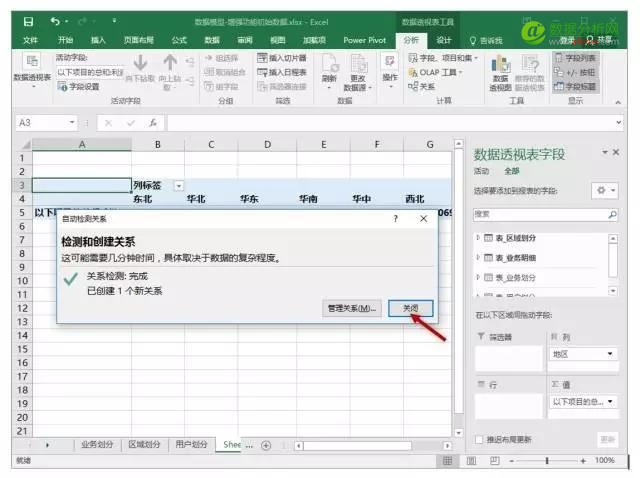Open the 地区 field dropdown in columns area
Viewport: 640px width, 478px height.
610,354
